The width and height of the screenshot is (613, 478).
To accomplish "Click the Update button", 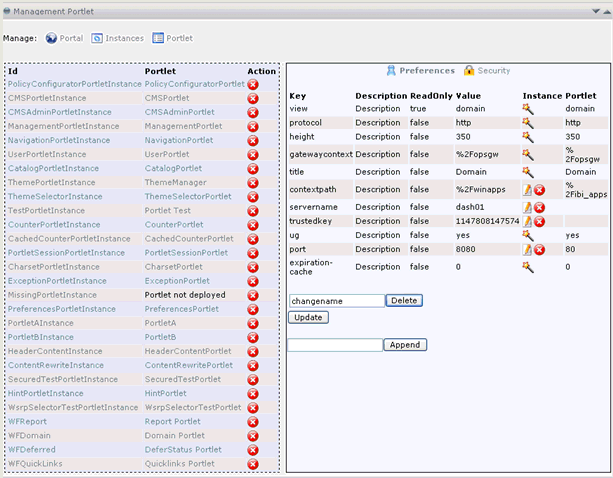I will 308,317.
